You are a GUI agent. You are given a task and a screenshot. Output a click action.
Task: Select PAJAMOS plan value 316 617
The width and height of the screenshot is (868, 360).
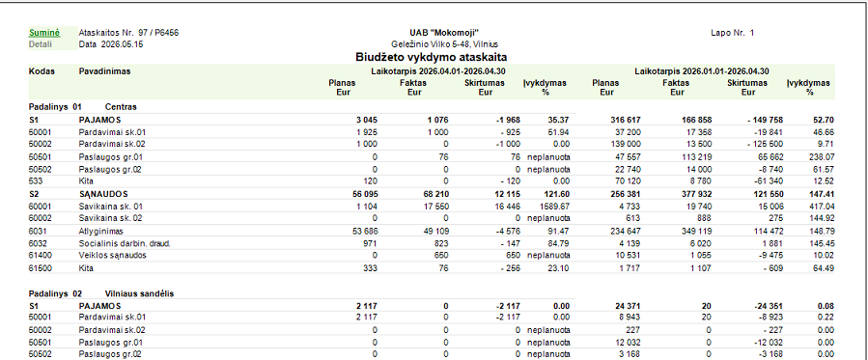point(625,120)
